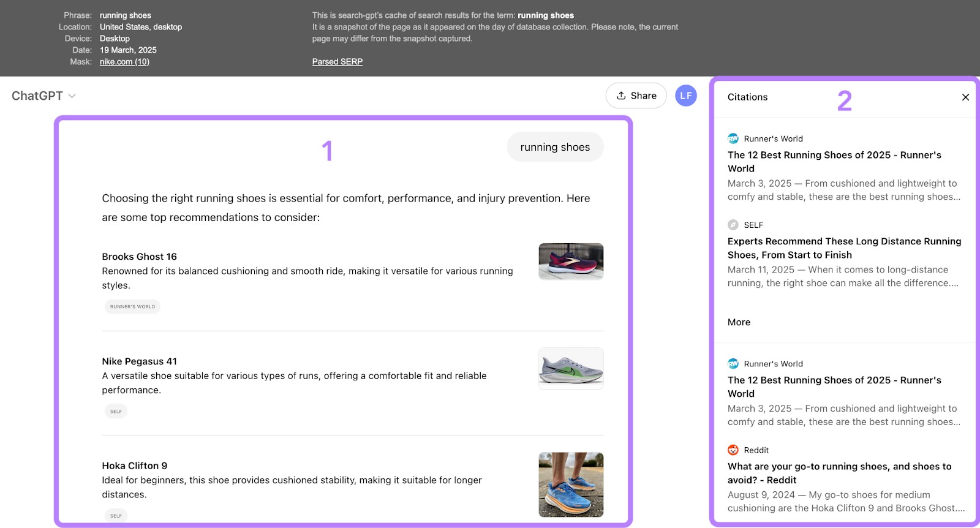Open 'The 12 Best Running Shoes' citation below More
Screen dimensions: 980x528
pyautogui.click(x=834, y=387)
